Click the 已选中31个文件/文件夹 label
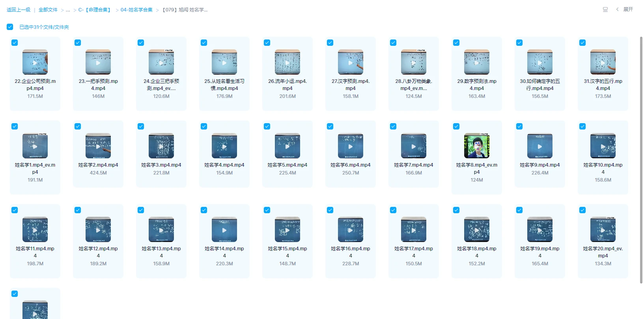The image size is (644, 319). point(44,27)
